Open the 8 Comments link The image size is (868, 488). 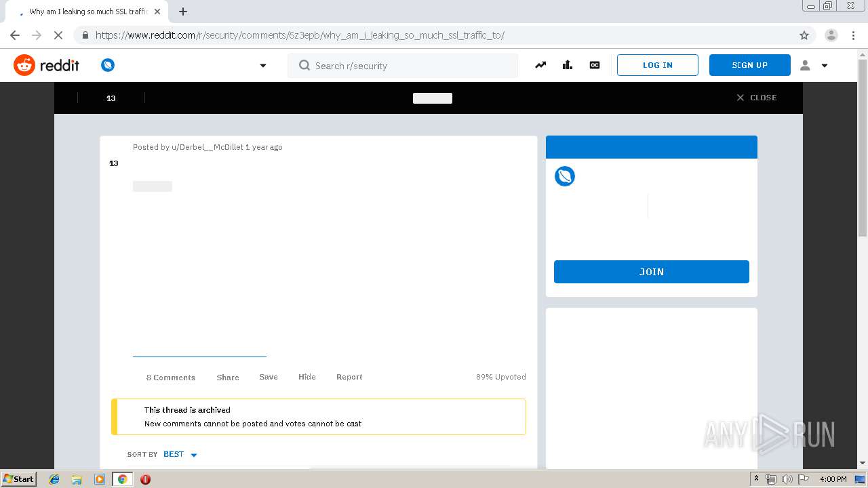pyautogui.click(x=171, y=378)
